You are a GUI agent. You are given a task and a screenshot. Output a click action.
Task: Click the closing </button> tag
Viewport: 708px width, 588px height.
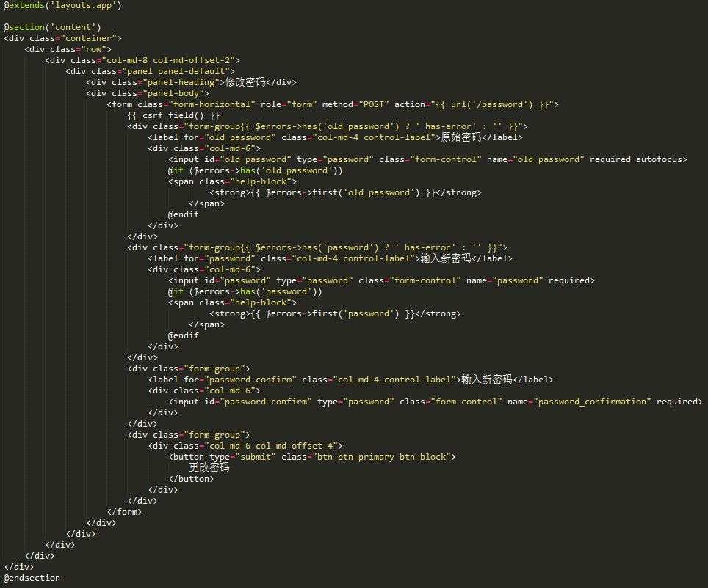pos(191,479)
